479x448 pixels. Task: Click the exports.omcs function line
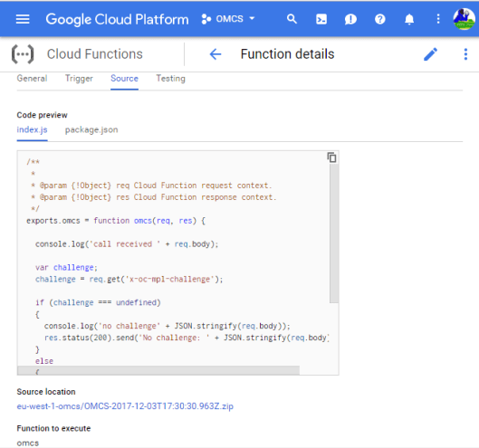[x=116, y=221]
